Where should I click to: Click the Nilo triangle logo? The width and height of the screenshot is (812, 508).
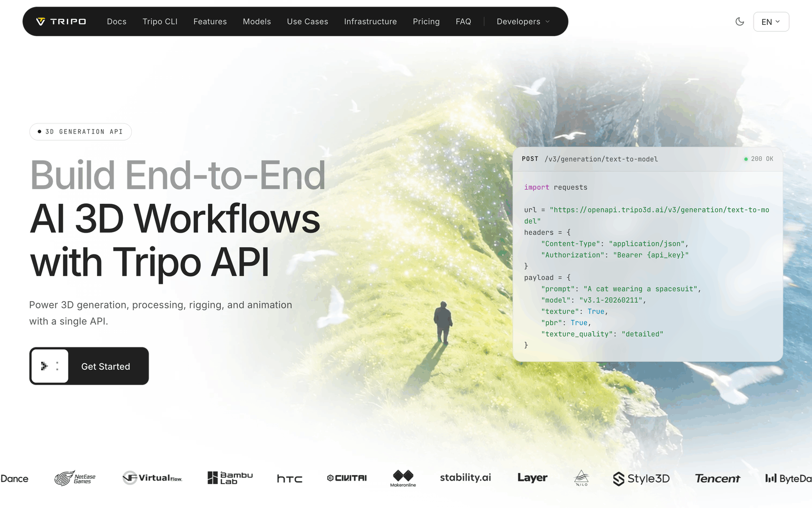(x=582, y=478)
